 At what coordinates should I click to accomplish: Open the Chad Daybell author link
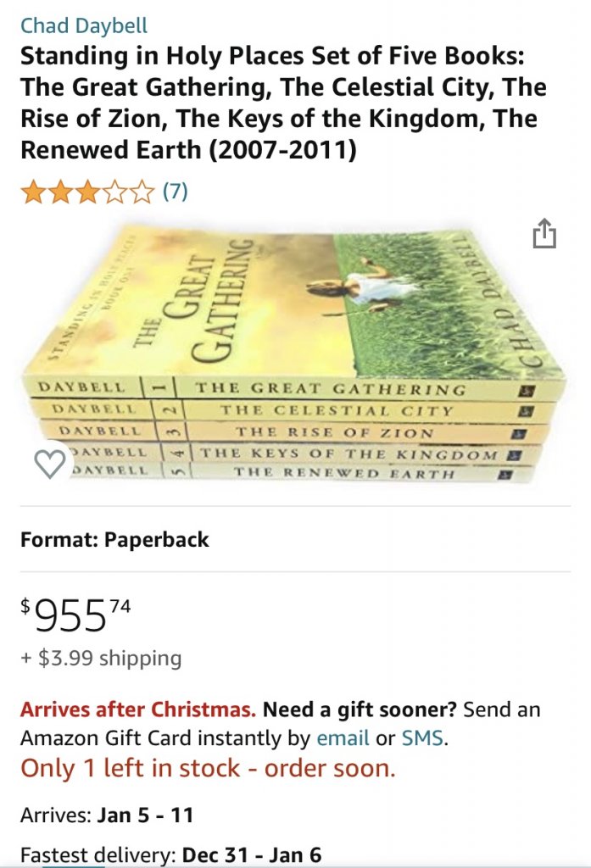[x=84, y=26]
